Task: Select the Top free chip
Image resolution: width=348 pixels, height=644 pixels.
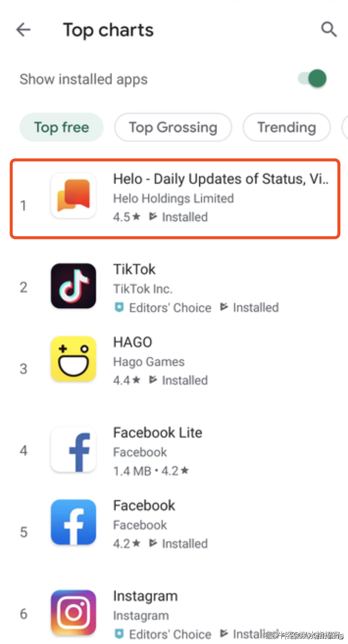Action: (62, 127)
